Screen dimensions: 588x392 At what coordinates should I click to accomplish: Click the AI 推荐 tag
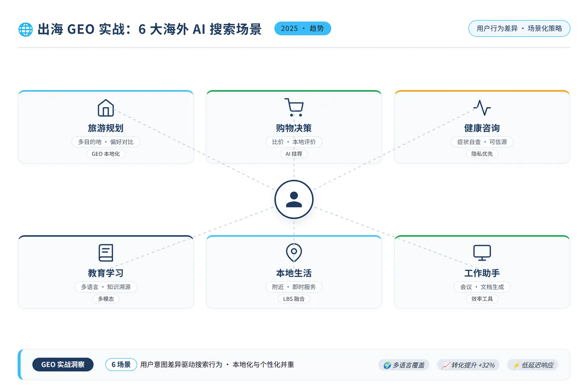[x=294, y=154]
